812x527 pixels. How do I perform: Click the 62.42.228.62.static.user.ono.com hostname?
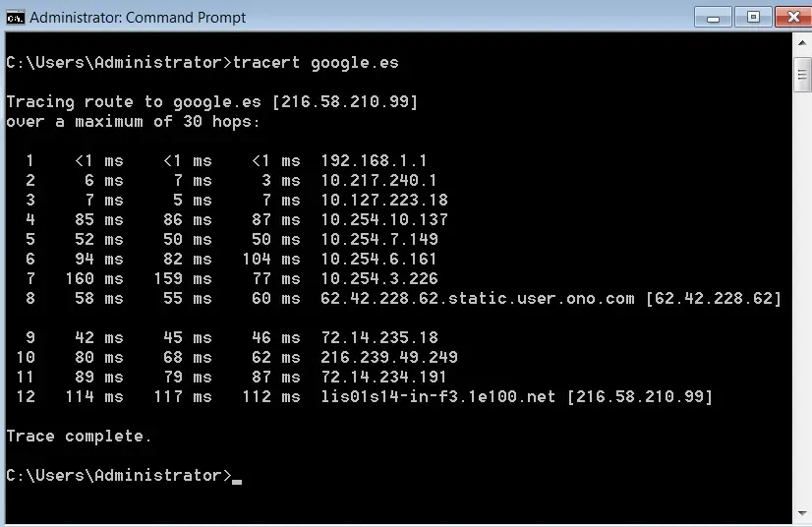click(x=477, y=299)
